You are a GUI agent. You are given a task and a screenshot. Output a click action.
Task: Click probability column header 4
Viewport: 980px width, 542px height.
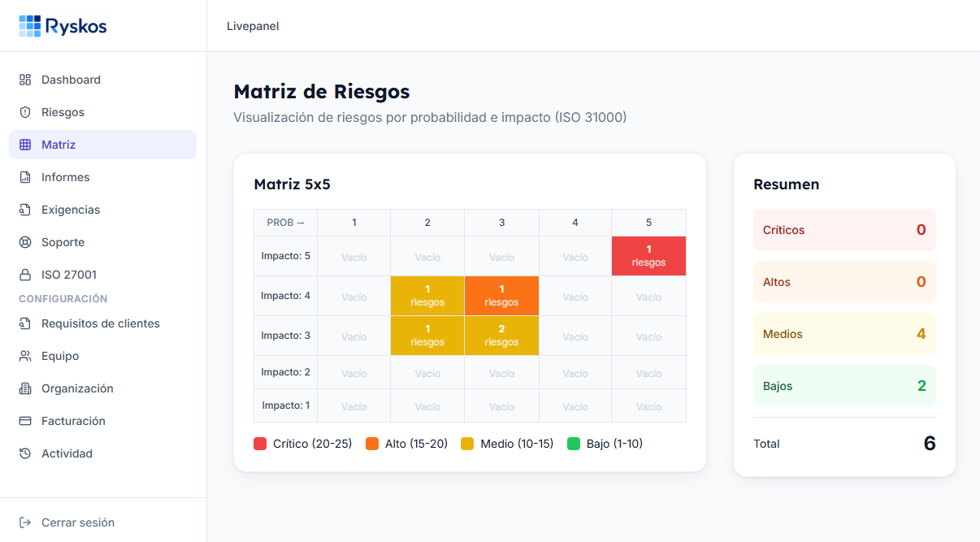tap(575, 223)
